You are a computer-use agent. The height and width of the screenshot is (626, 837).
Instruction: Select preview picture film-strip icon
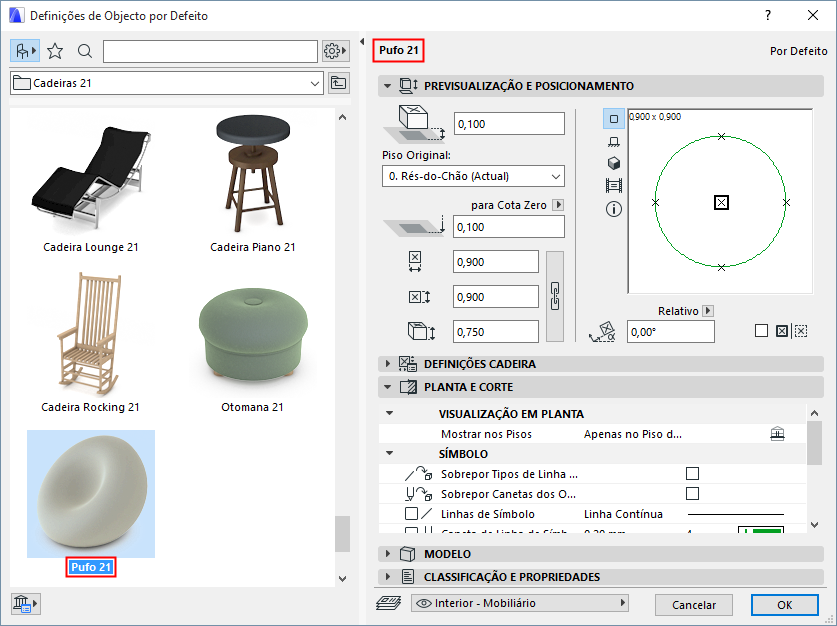[614, 186]
